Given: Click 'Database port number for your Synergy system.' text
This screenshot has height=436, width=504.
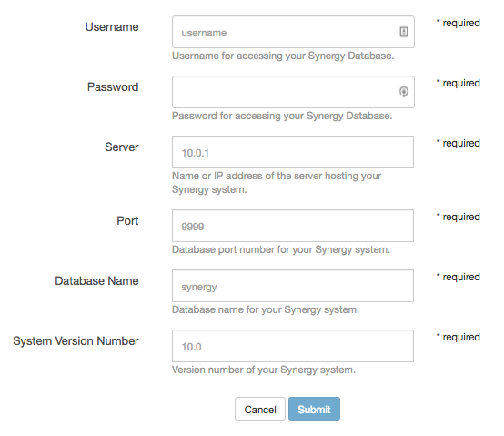Looking at the screenshot, I should click(x=281, y=249).
